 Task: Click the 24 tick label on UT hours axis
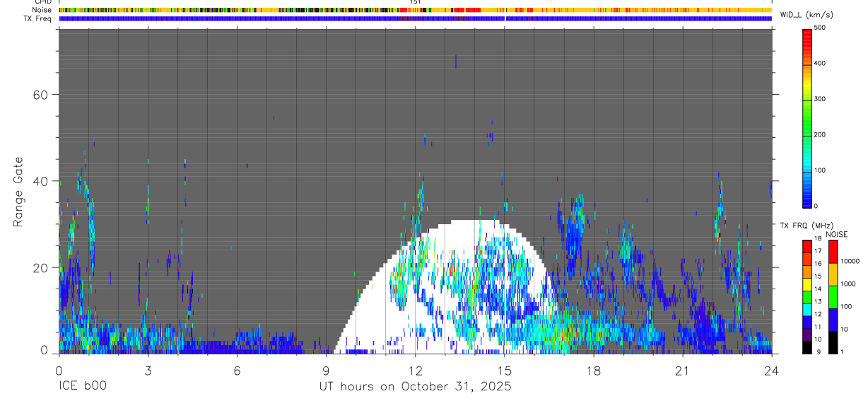[771, 371]
